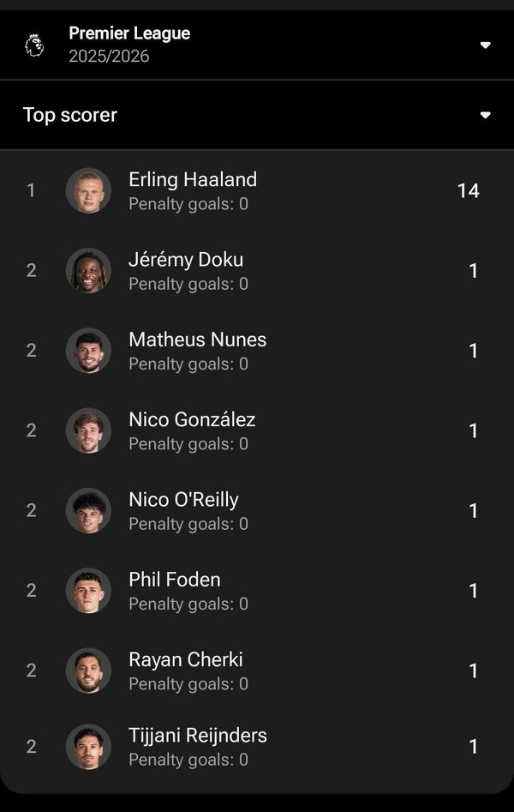Open the Matheus Nunes name link

point(198,340)
